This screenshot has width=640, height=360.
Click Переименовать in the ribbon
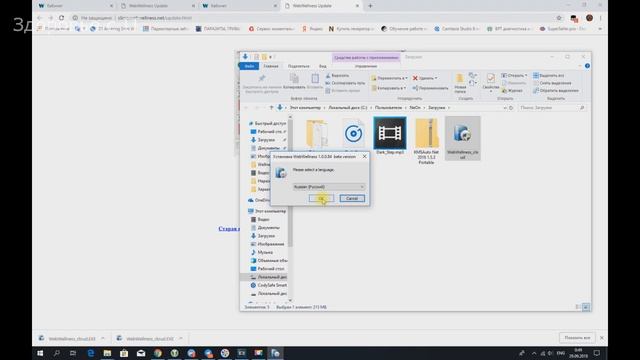pos(430,88)
